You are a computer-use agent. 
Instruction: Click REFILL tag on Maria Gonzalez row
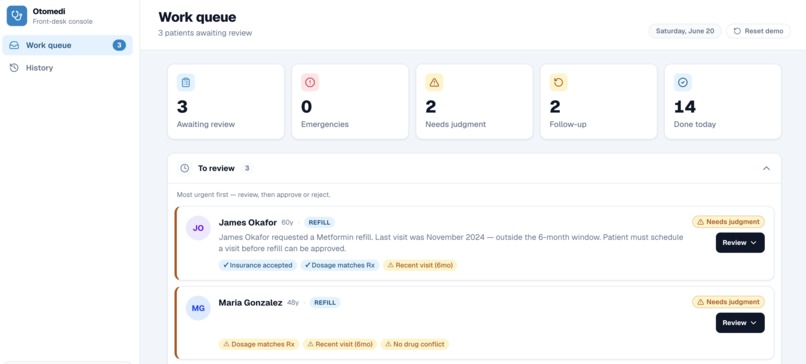point(325,303)
